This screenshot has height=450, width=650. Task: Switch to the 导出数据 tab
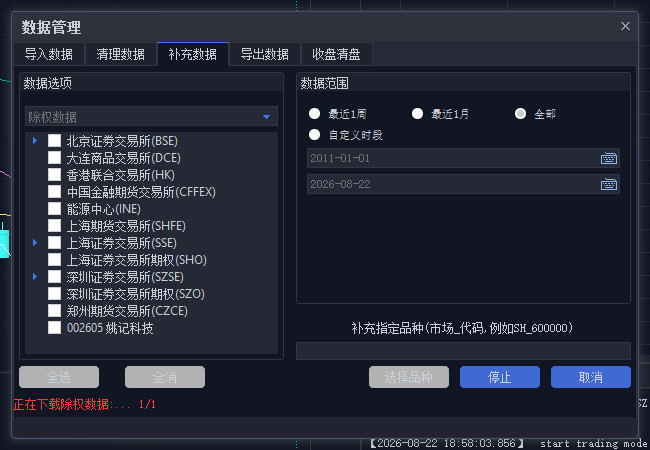coord(264,54)
